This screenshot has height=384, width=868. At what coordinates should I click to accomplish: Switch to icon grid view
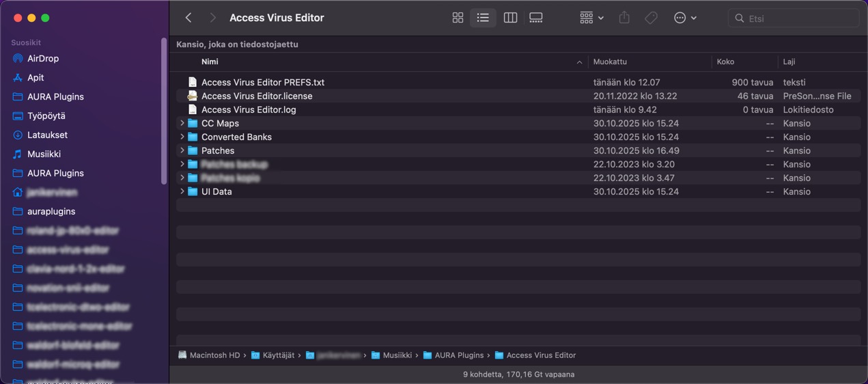(x=458, y=18)
